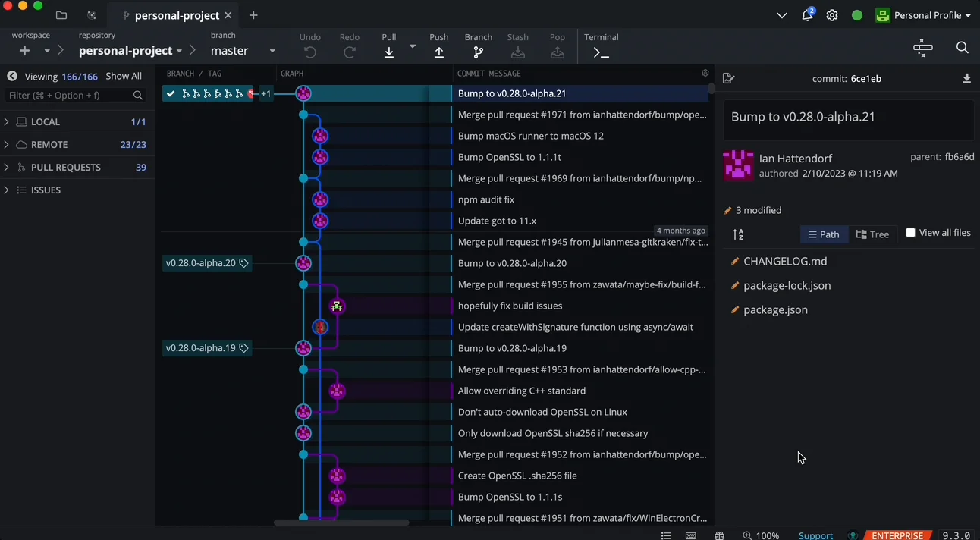
Task: Open notifications bell icon
Action: pos(807,15)
